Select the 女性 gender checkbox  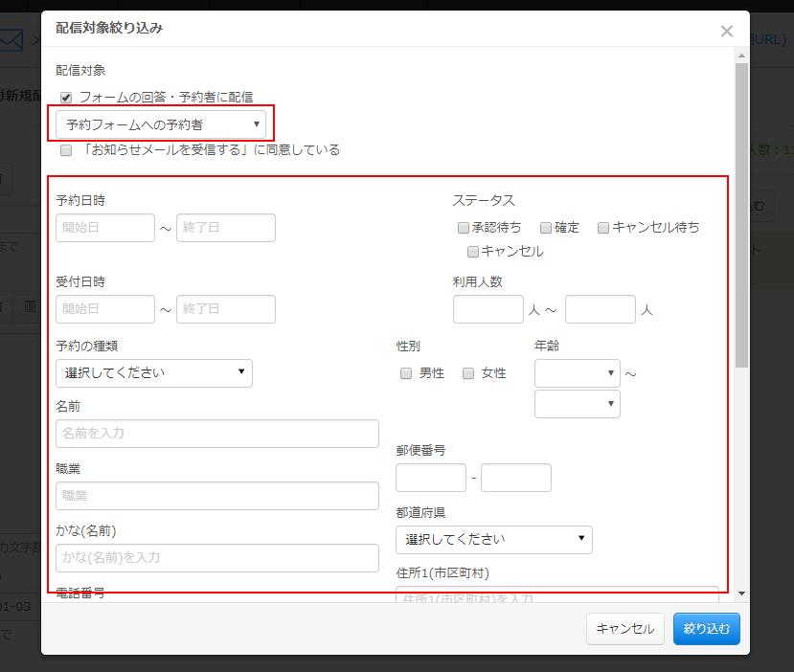click(x=468, y=373)
